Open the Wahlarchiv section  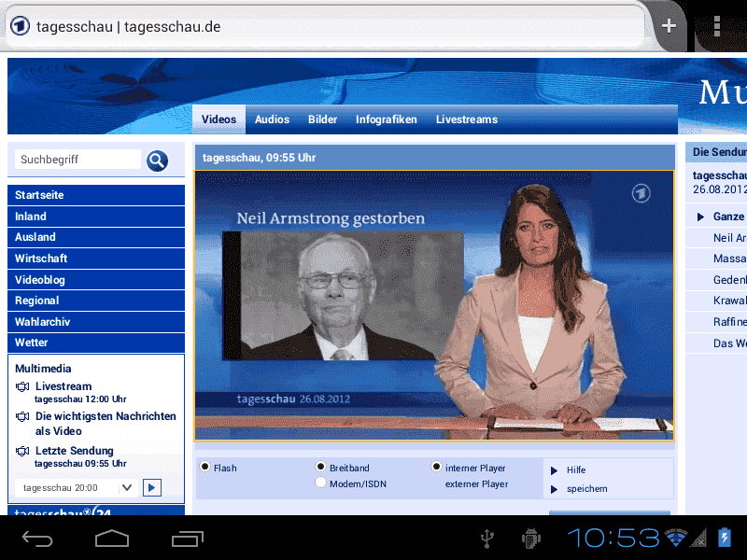tap(96, 322)
